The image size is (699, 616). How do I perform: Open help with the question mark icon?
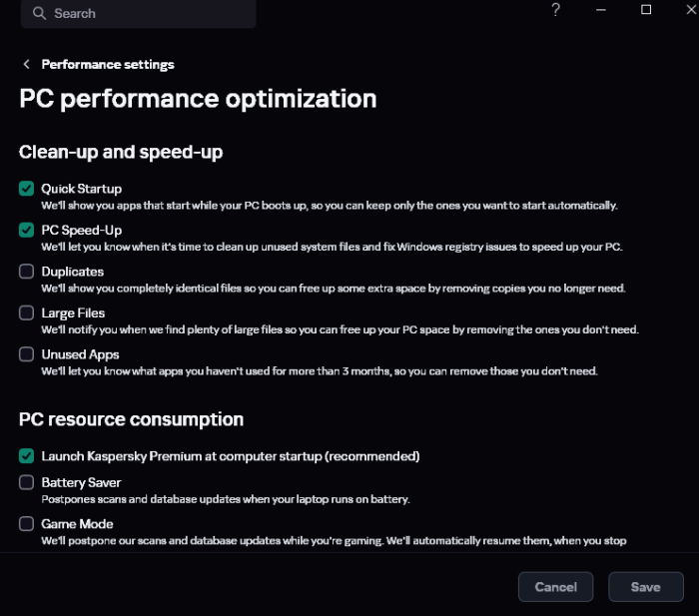click(556, 10)
